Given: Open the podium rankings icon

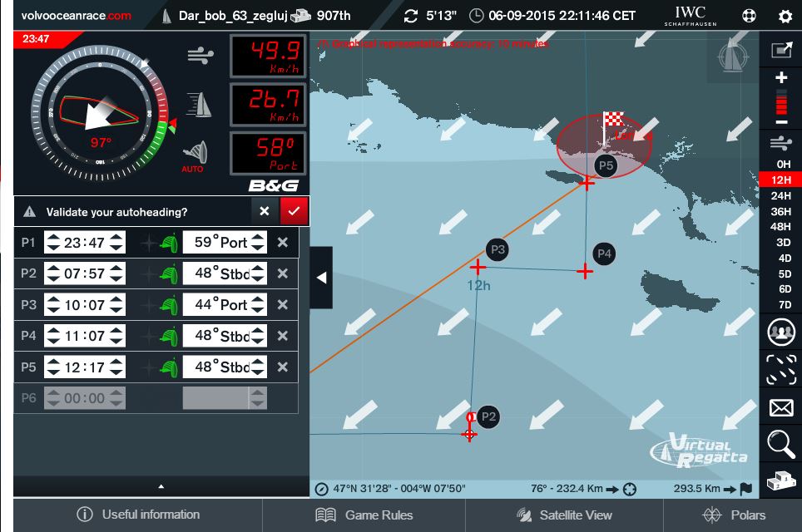Looking at the screenshot, I should coord(780,481).
